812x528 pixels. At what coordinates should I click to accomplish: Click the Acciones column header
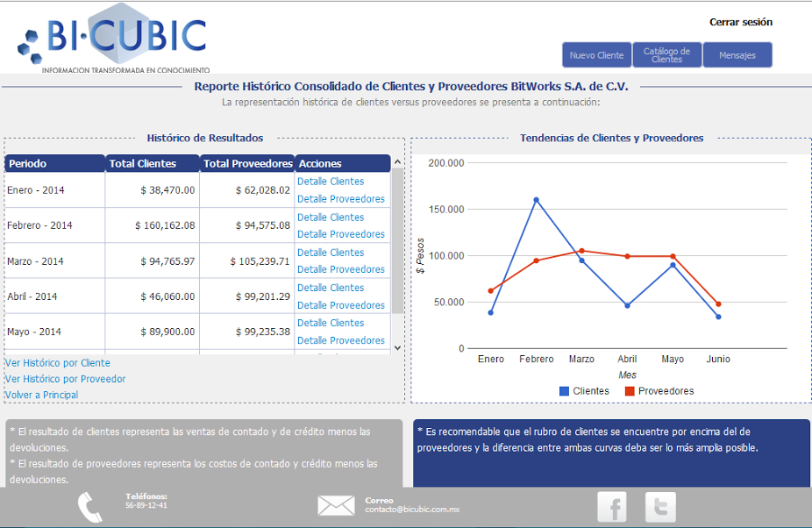[343, 163]
